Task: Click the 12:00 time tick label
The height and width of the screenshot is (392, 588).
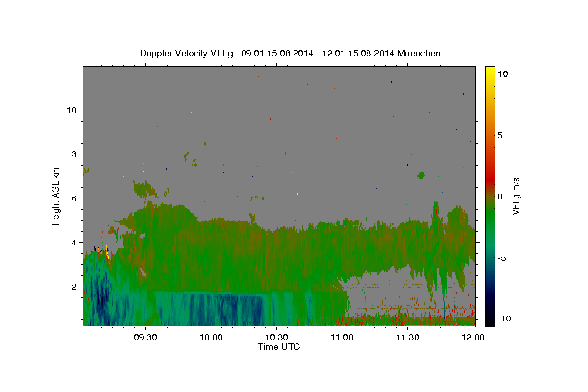Action: point(473,337)
